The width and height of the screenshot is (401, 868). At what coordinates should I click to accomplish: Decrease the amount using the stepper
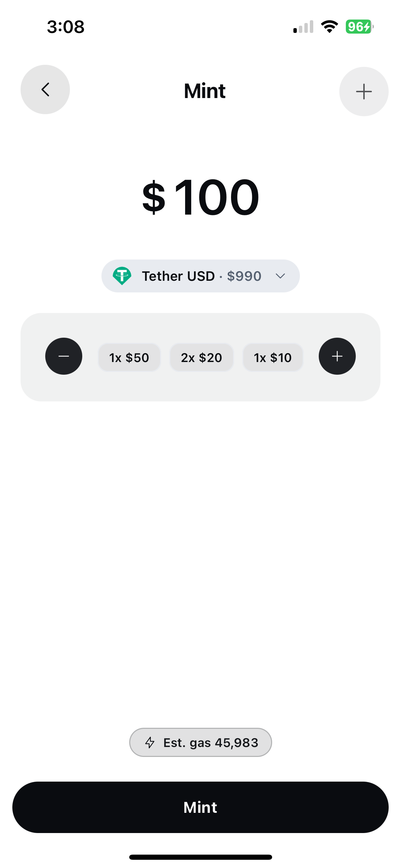click(64, 357)
